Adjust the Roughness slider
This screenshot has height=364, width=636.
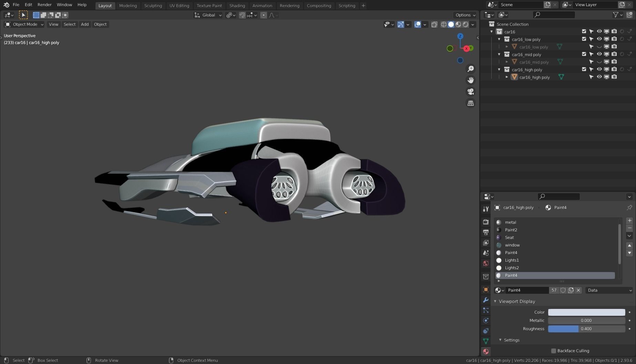(586, 329)
